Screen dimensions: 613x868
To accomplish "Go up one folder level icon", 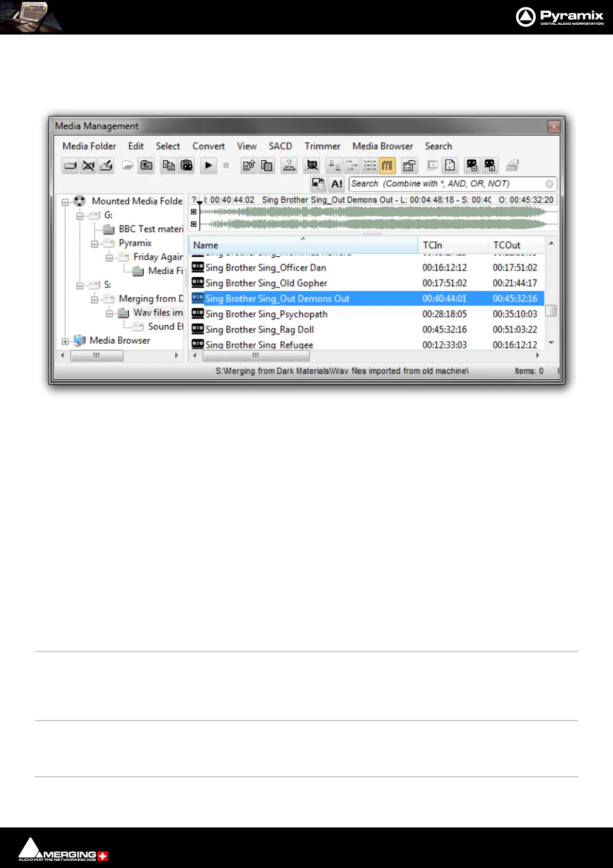I will 146,165.
